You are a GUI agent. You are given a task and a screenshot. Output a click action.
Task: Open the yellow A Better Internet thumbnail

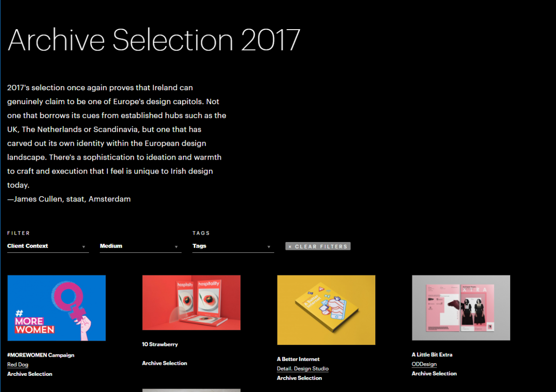click(x=326, y=310)
